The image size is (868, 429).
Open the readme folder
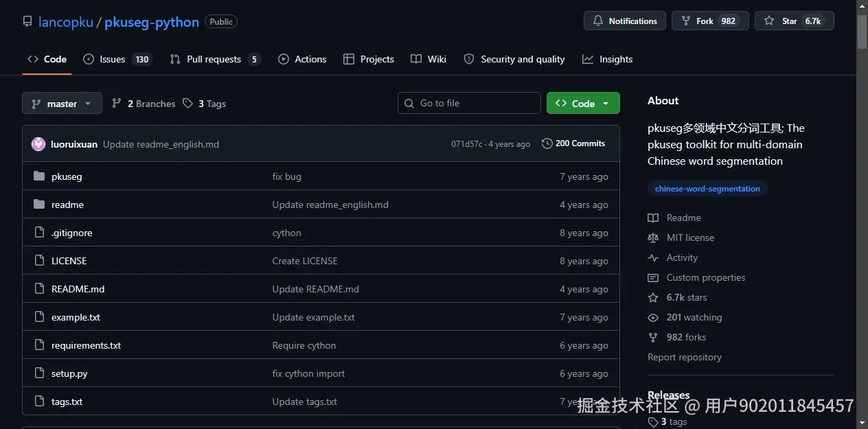point(67,205)
